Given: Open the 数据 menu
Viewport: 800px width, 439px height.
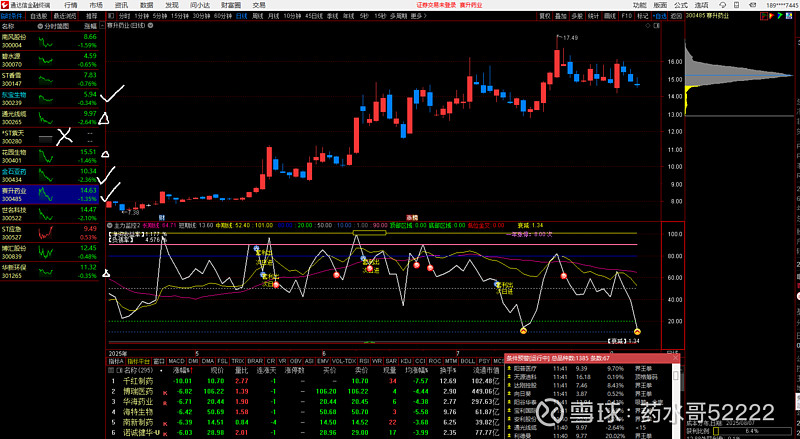Looking at the screenshot, I should 147,5.
